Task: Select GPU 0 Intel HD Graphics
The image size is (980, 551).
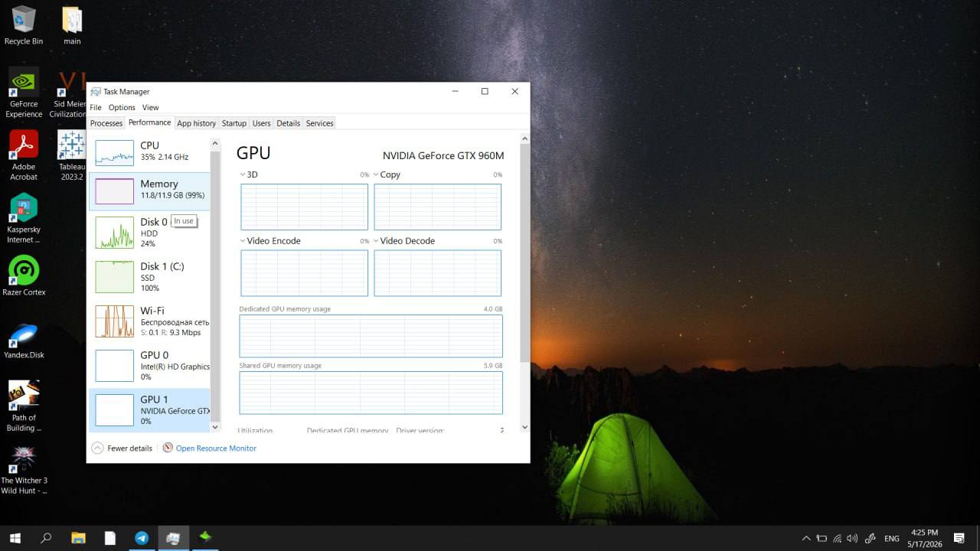Action: [149, 366]
